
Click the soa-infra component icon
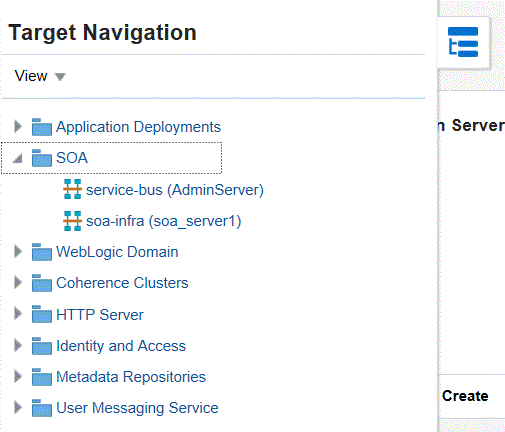pyautogui.click(x=72, y=221)
